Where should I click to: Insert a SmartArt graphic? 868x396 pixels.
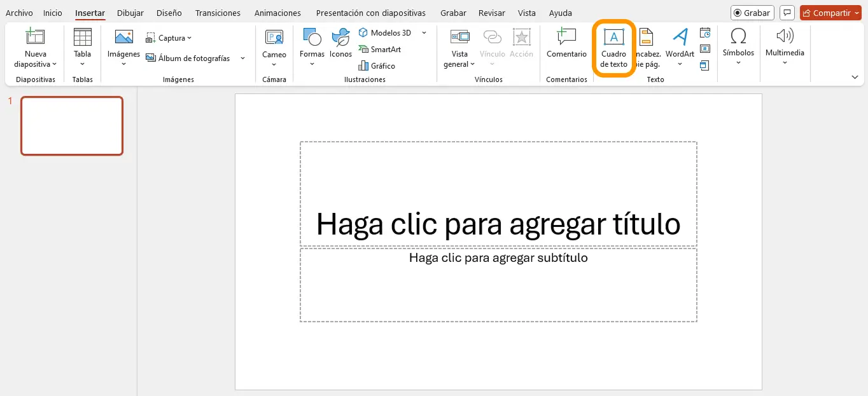379,49
